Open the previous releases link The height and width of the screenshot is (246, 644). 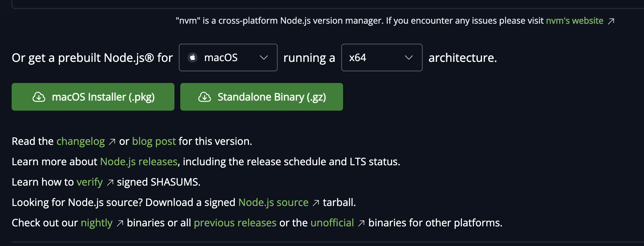(235, 223)
